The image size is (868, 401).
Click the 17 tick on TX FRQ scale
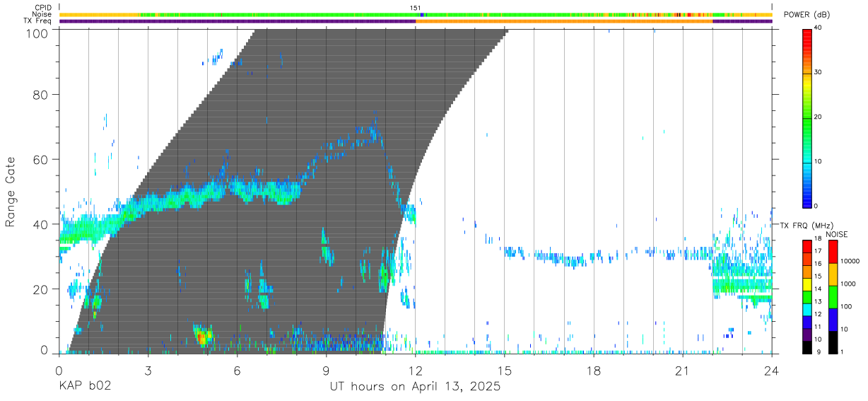click(817, 251)
